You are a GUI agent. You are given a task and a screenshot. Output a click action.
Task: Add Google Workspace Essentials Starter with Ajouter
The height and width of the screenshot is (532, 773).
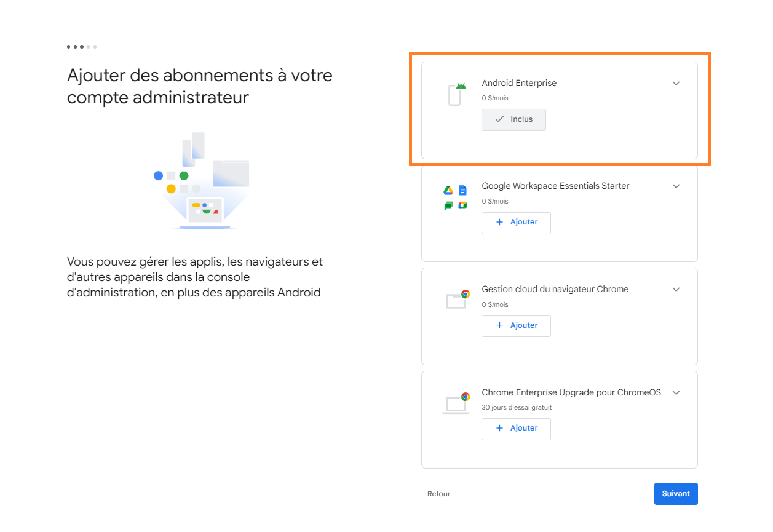pos(516,223)
